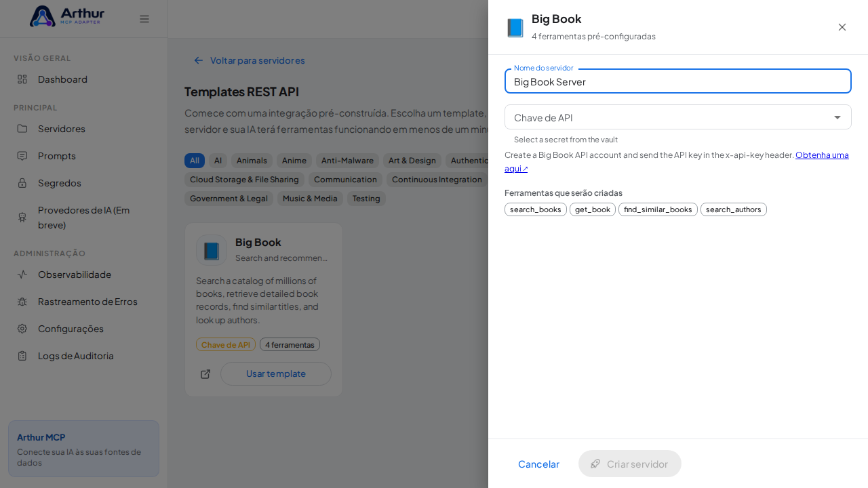Click the Rastreamento de Erros bug icon
This screenshot has width=868, height=488.
22,302
